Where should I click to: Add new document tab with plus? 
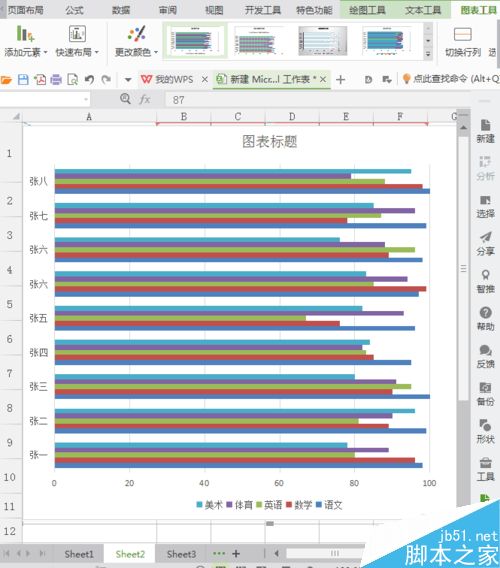pyautogui.click(x=340, y=79)
